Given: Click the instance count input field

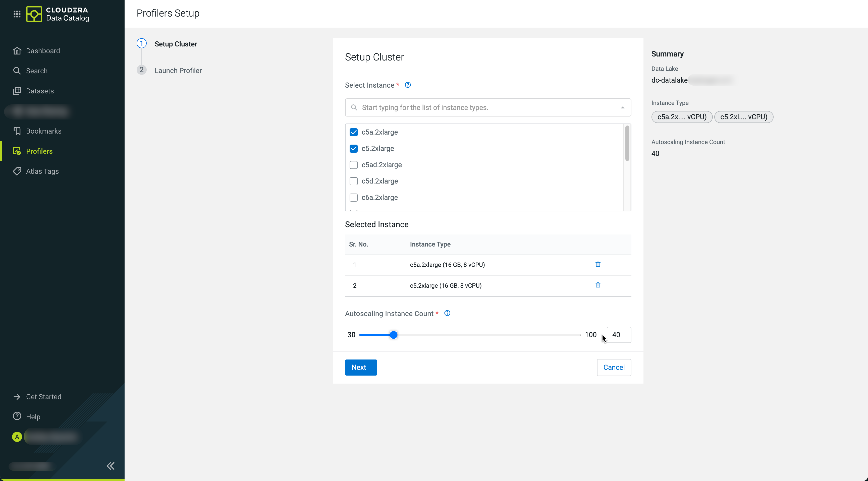Looking at the screenshot, I should [619, 335].
